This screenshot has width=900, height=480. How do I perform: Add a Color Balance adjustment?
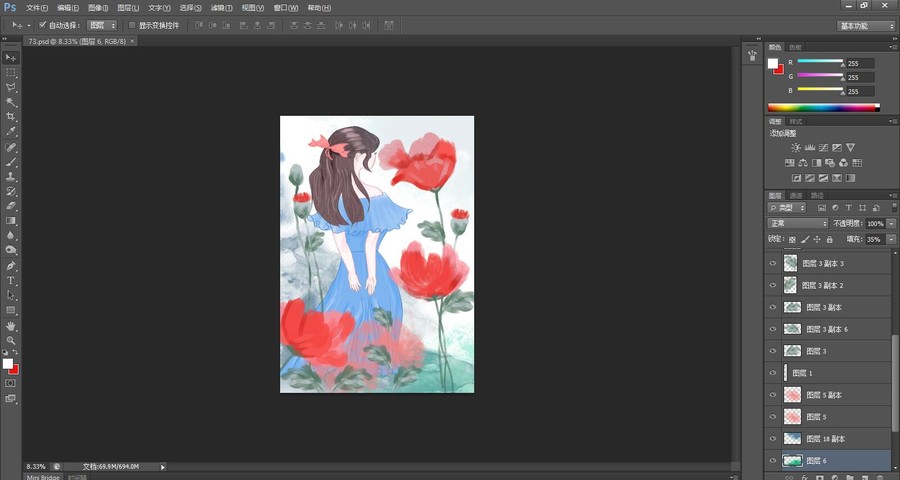pos(802,163)
